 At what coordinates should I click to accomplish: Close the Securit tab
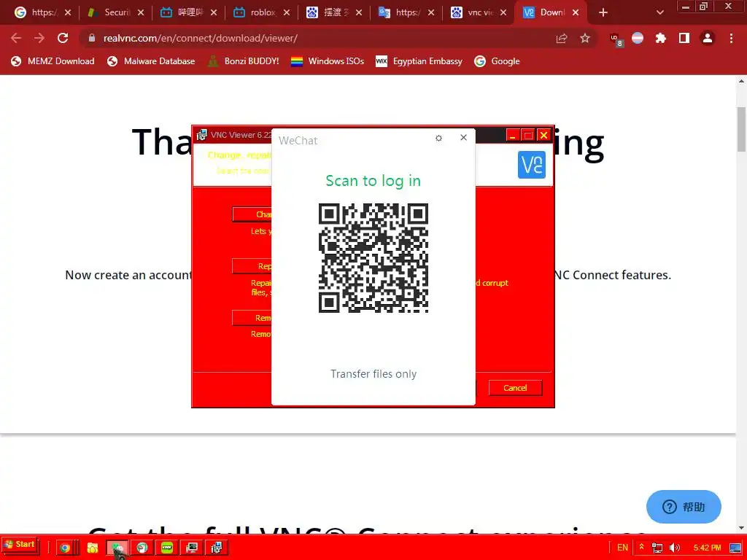point(141,12)
